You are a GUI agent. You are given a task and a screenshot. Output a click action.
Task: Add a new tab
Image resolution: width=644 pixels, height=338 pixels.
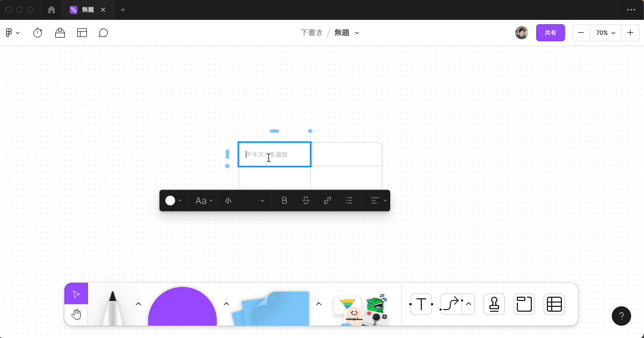coord(123,10)
